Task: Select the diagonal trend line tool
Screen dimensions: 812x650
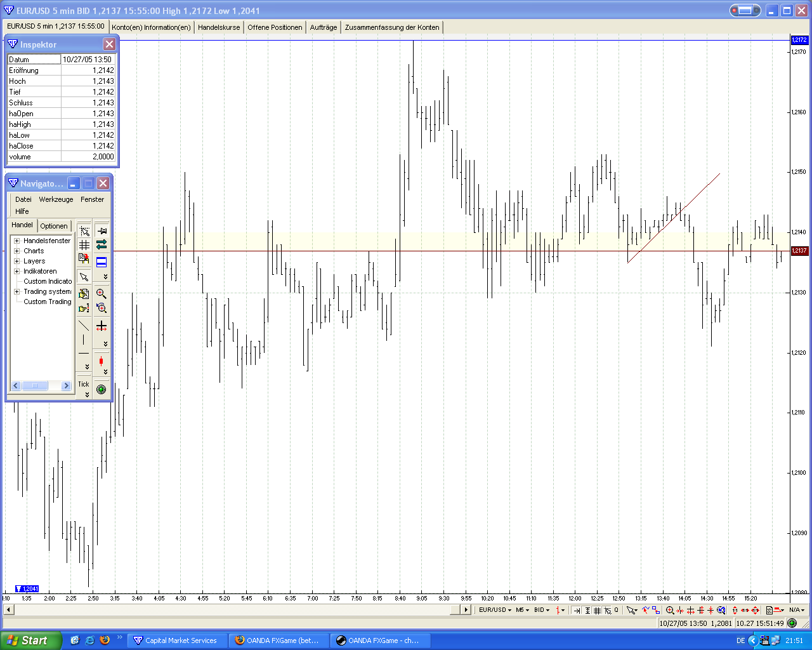Action: tap(84, 326)
